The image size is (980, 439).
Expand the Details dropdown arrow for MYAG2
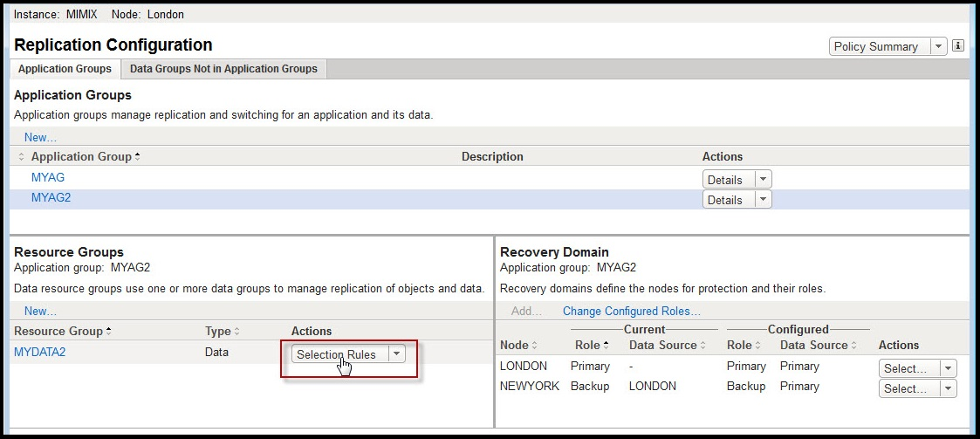coord(763,200)
